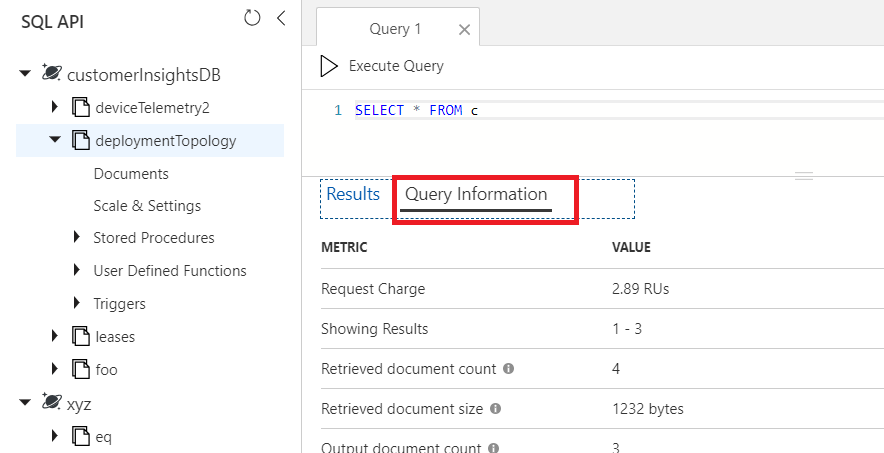Select the Query 1 tab

(x=395, y=29)
